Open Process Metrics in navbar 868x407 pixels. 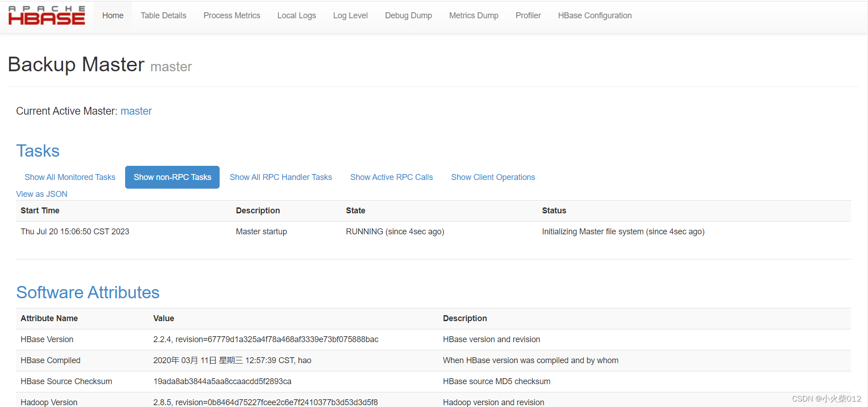232,16
